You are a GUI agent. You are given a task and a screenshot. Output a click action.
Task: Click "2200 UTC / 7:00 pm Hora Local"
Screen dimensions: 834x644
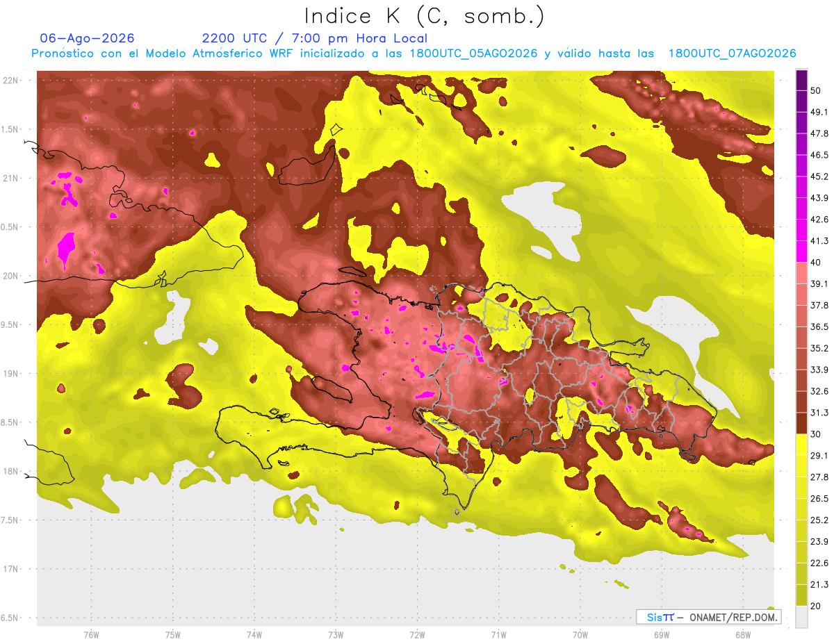315,38
